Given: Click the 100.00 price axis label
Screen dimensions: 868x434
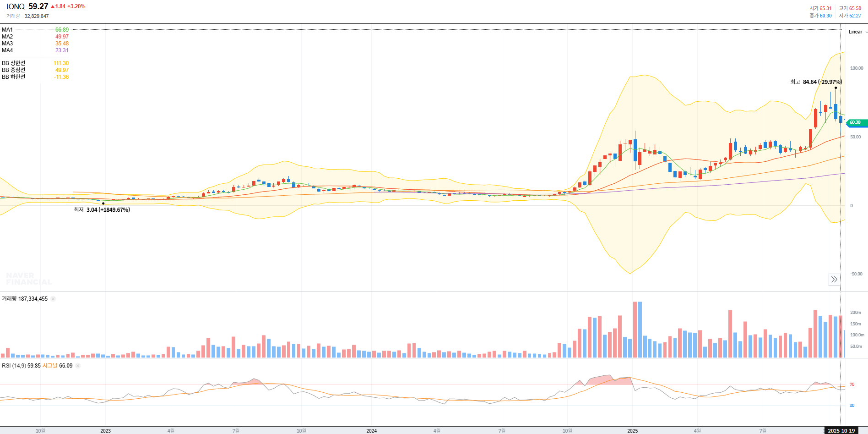Looking at the screenshot, I should click(x=857, y=68).
